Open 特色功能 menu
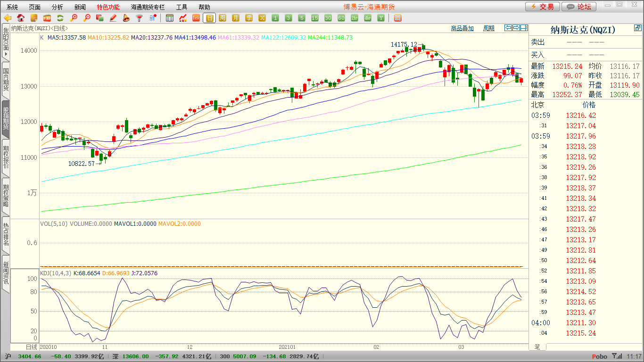The width and height of the screenshot is (644, 362). pos(108,7)
